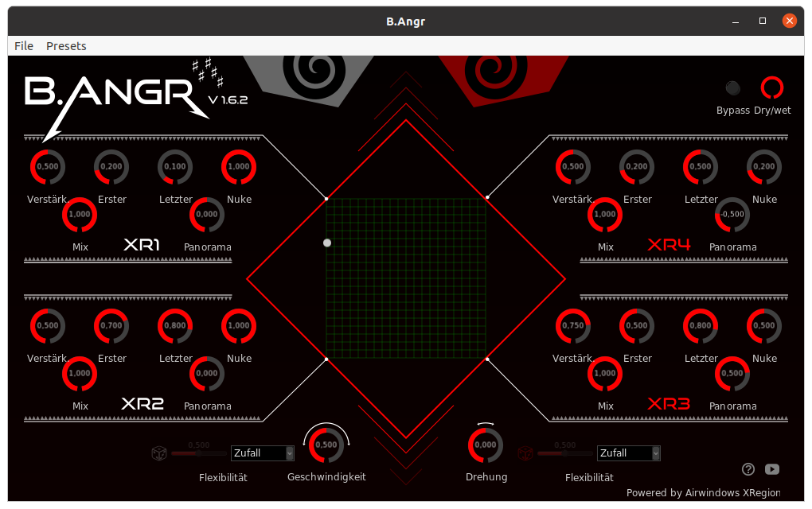Minimize the B.Angr window
Image resolution: width=812 pixels, height=509 pixels.
(x=736, y=21)
